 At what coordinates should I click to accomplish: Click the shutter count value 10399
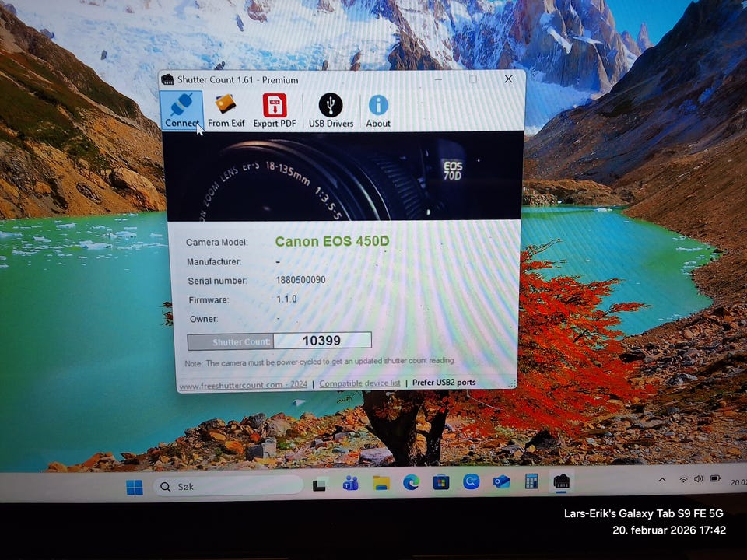(x=321, y=341)
